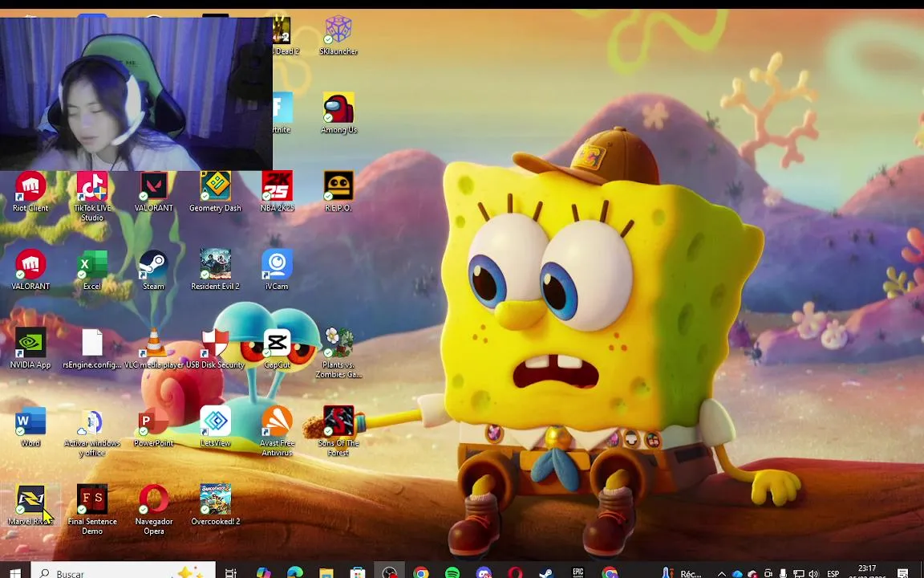Select the red fist VALORANT icon beside Excel
This screenshot has height=578, width=924.
pos(30,270)
